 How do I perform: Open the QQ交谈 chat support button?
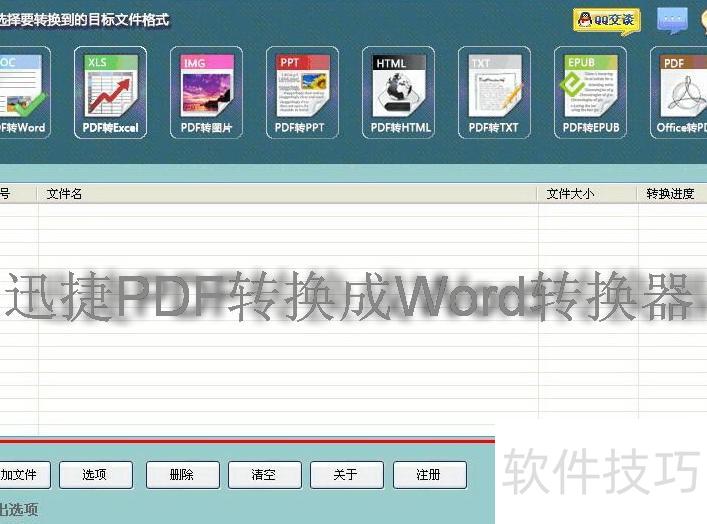[x=606, y=20]
